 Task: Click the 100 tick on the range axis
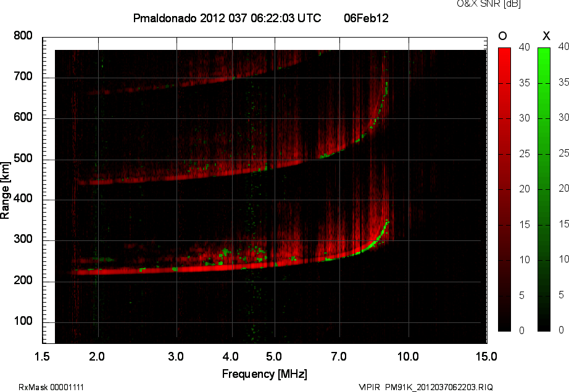point(23,322)
